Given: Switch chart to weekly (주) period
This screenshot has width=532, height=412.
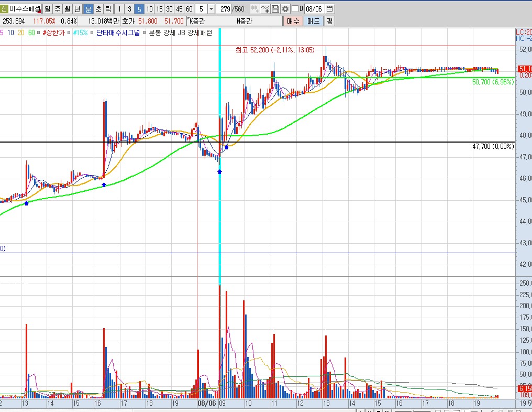Looking at the screenshot, I should tap(58, 9).
